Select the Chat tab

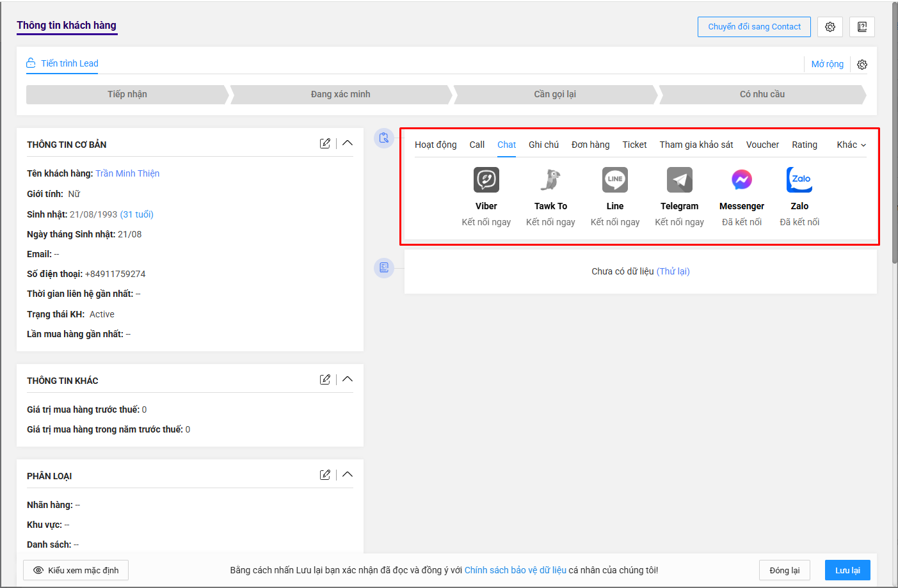coord(506,145)
